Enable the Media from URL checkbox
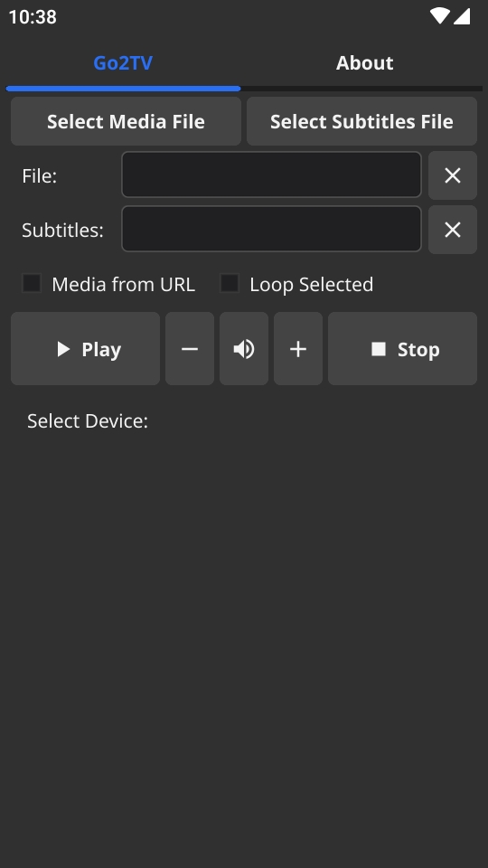488x868 pixels. [32, 283]
